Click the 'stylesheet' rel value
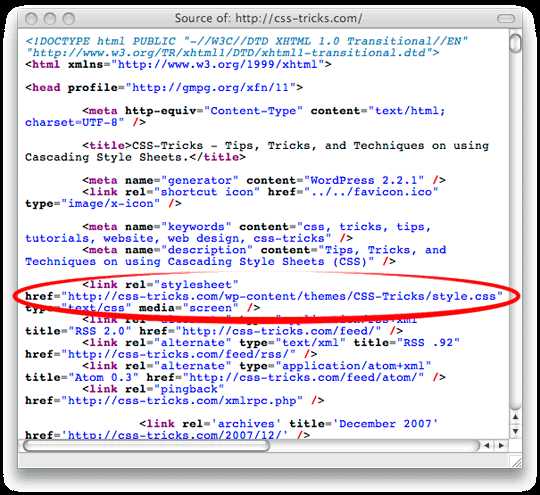540x495 pixels. pos(196,285)
